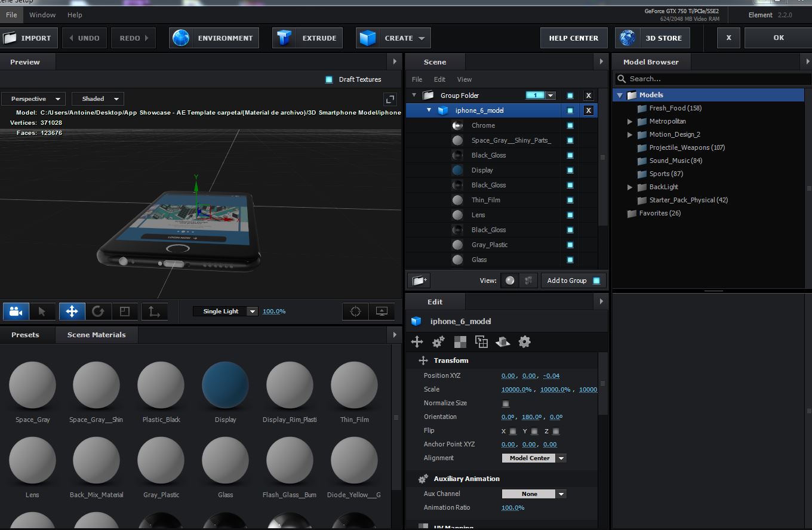812x530 pixels.
Task: Open Transform section via crossed-arrows icon
Action: [417, 341]
